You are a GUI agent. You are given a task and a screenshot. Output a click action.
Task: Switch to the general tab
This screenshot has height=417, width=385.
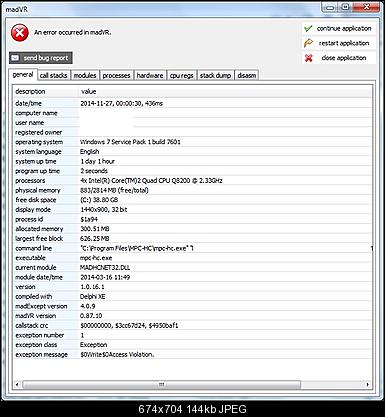(23, 75)
